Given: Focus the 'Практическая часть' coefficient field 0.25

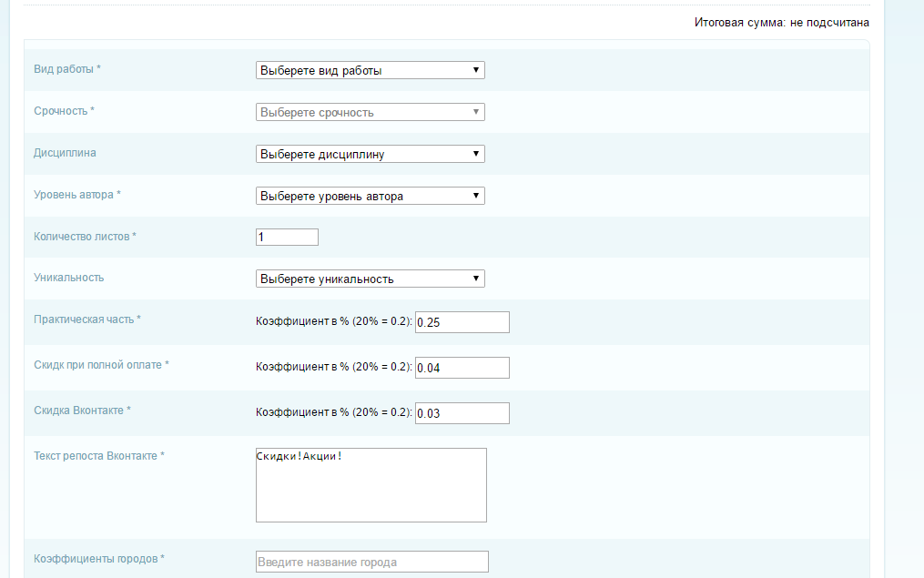Looking at the screenshot, I should (462, 322).
